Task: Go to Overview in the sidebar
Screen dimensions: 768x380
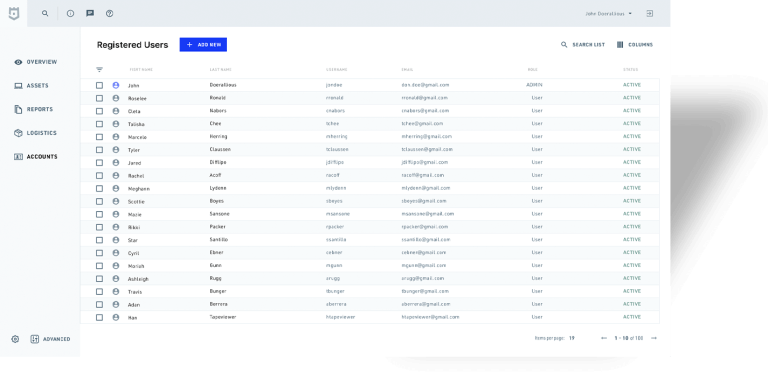Action: [36, 62]
